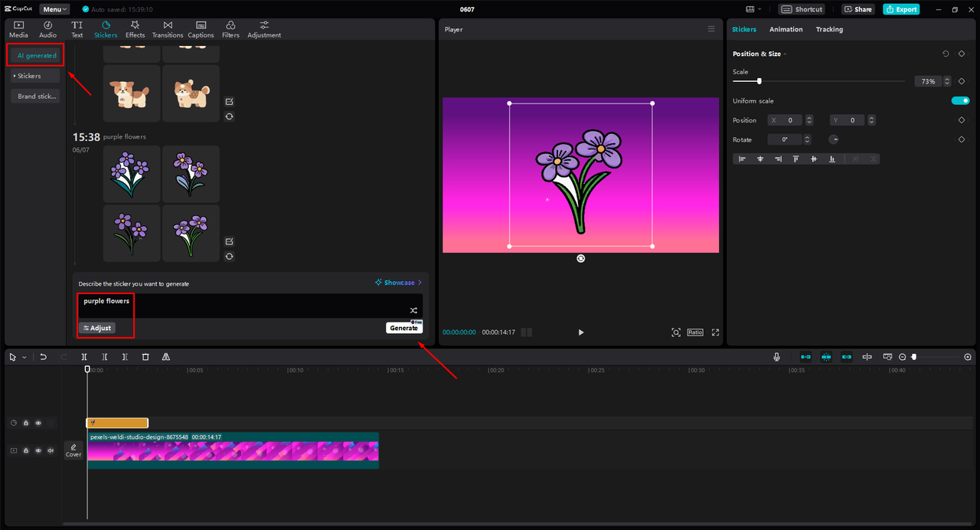This screenshot has height=530, width=980.
Task: Click the shuffle random prompt icon
Action: tap(413, 310)
